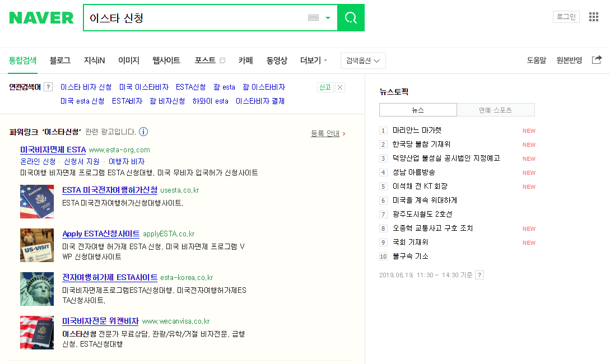Image resolution: width=610 pixels, height=364 pixels.
Task: Open news topic 이석채 전 KT 회장
Action: click(420, 186)
